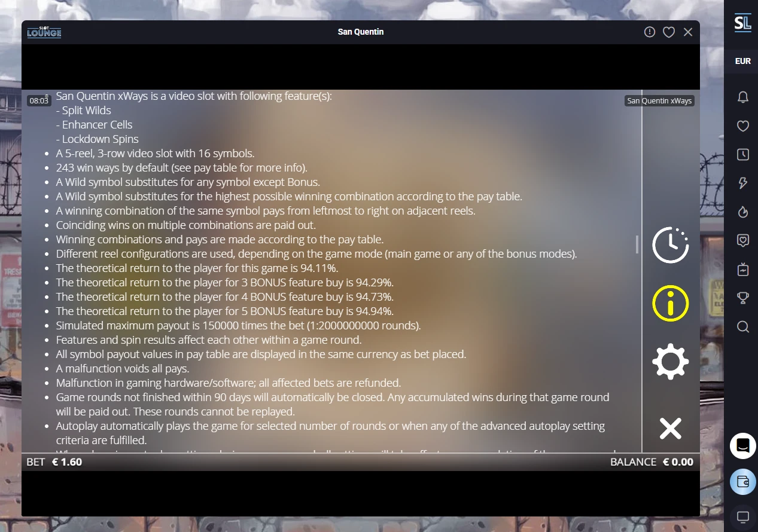Click the "243 win ways by default" line
This screenshot has height=532, width=758.
[182, 168]
